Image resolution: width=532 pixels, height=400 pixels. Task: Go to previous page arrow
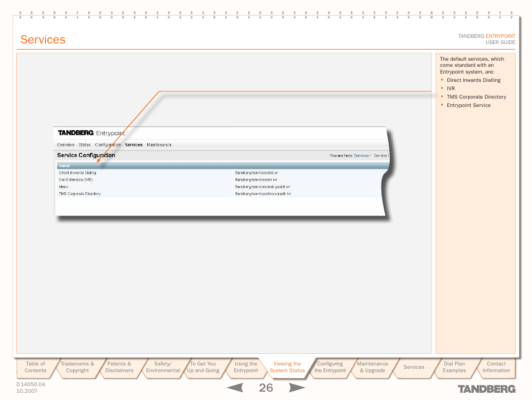pyautogui.click(x=235, y=387)
